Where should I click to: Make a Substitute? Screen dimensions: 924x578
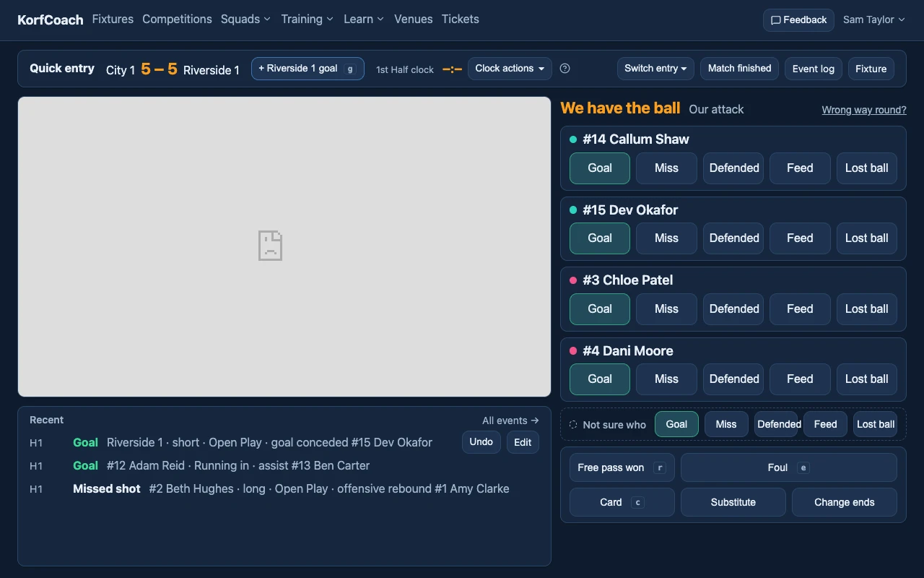733,502
